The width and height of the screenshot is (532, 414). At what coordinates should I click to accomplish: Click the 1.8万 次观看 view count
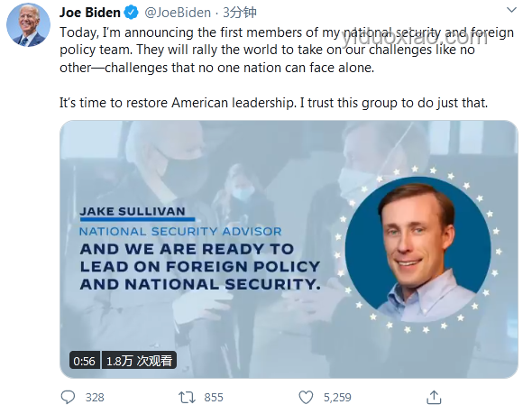pos(139,361)
